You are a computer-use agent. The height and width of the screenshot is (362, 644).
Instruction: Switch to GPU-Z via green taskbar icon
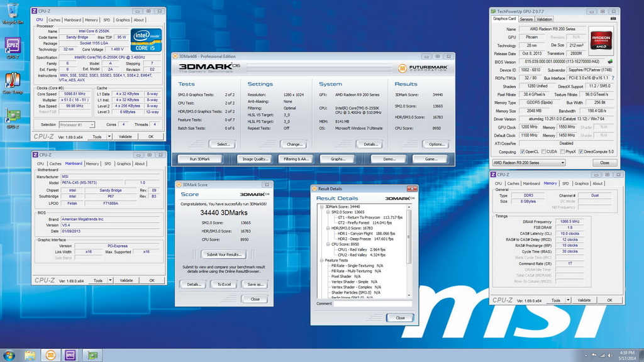[x=92, y=355]
